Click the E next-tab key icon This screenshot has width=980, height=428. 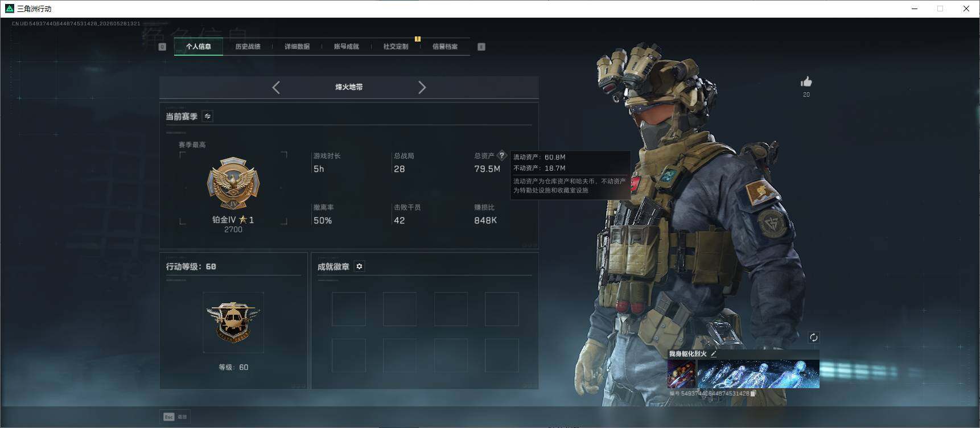(x=481, y=47)
